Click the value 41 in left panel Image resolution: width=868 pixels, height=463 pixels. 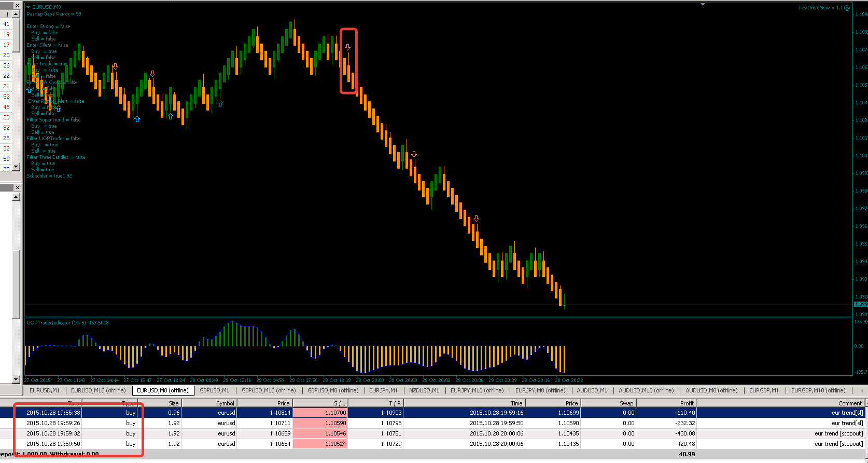6,24
